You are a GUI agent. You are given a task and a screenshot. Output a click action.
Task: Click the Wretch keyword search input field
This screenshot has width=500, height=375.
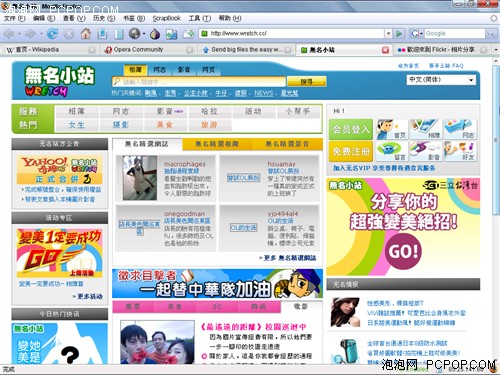coord(199,82)
